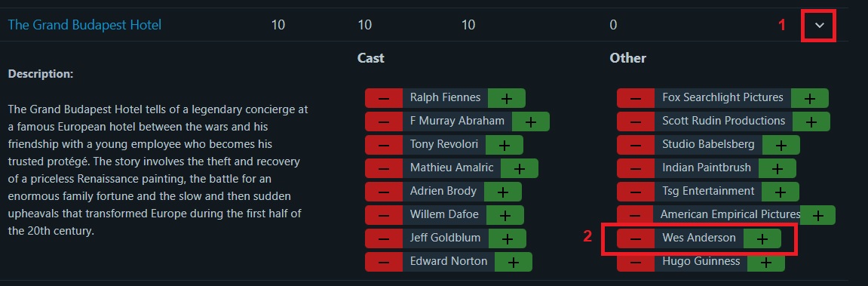Click minus for Scott Rudin Productions
The height and width of the screenshot is (286, 868).
(636, 121)
